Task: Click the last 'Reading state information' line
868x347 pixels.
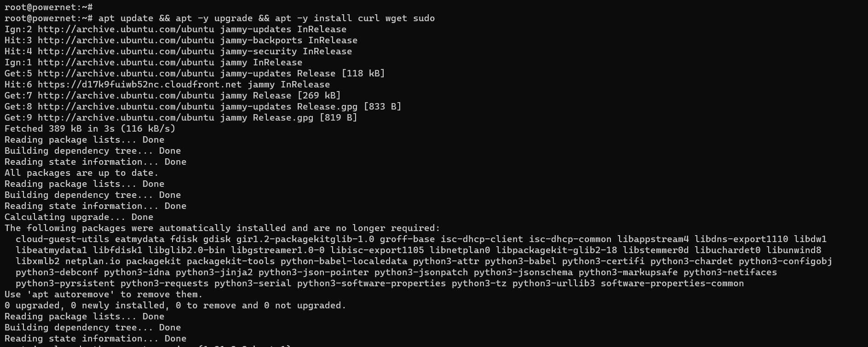Action: tap(95, 339)
